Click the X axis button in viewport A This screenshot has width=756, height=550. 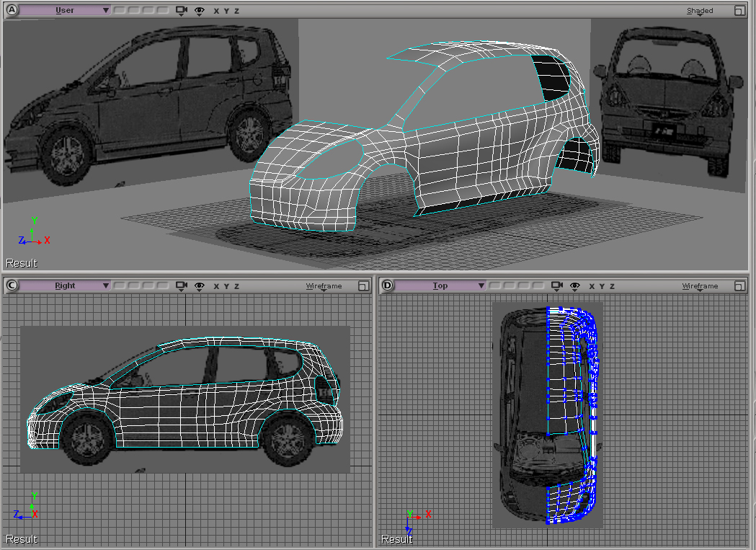click(216, 11)
